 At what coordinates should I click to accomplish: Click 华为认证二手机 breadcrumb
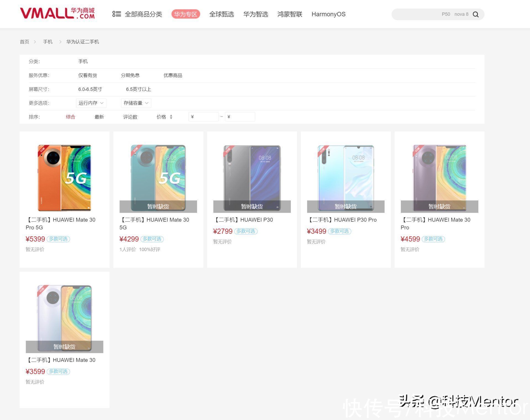click(83, 42)
